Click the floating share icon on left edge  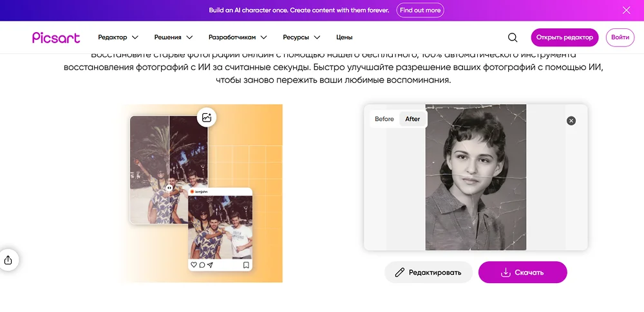pyautogui.click(x=8, y=260)
